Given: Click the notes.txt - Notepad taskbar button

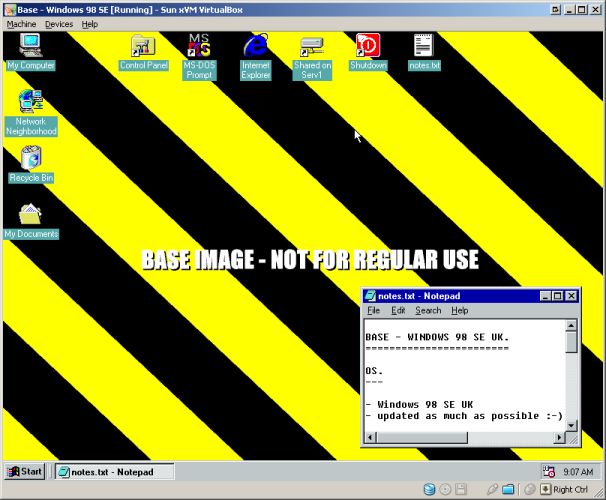Looking at the screenshot, I should 114,471.
